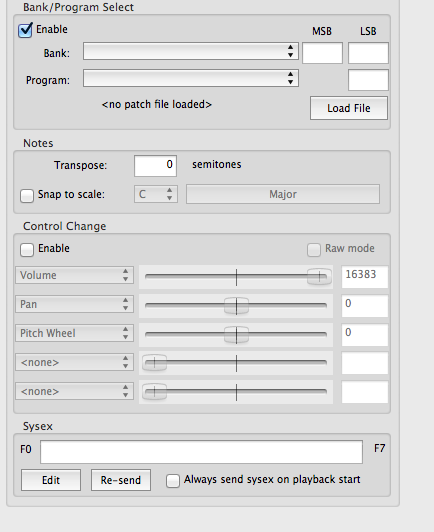The height and width of the screenshot is (532, 434).
Task: Enable the Control Change checkbox
Action: click(27, 250)
